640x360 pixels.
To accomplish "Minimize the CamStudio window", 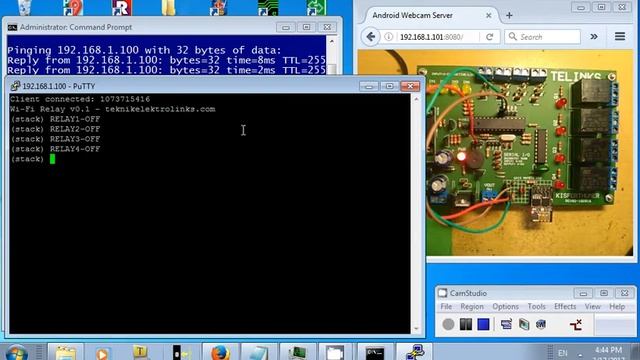I will click(x=583, y=293).
